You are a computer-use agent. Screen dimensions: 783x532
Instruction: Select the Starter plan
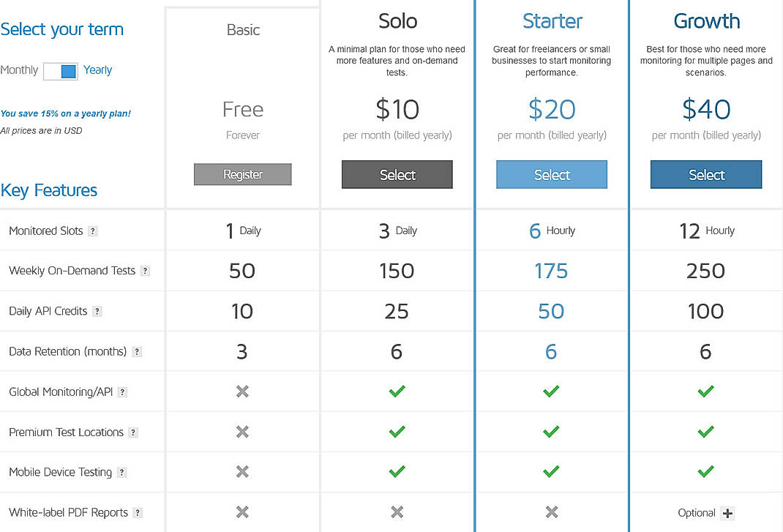coord(551,174)
